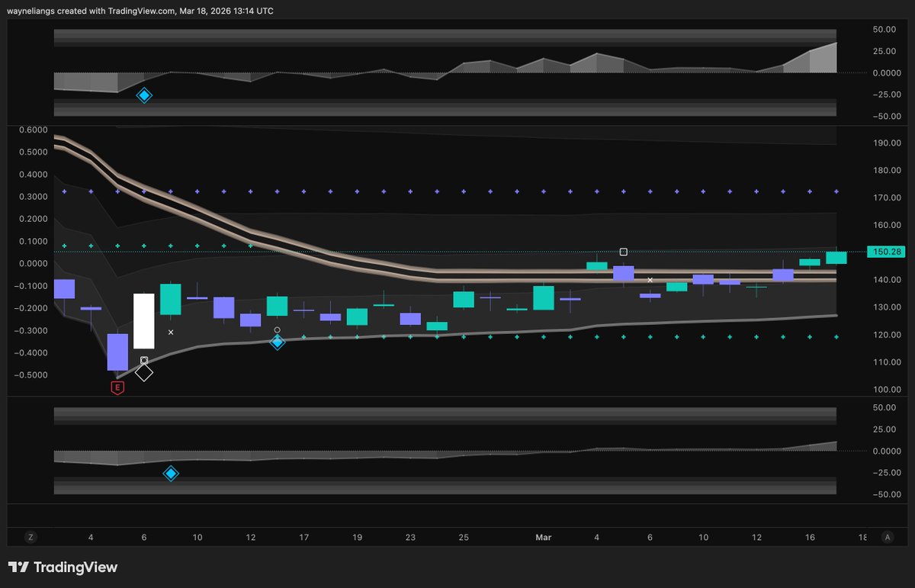Click the 23 date label on time axis
This screenshot has width=915, height=588.
[x=410, y=537]
